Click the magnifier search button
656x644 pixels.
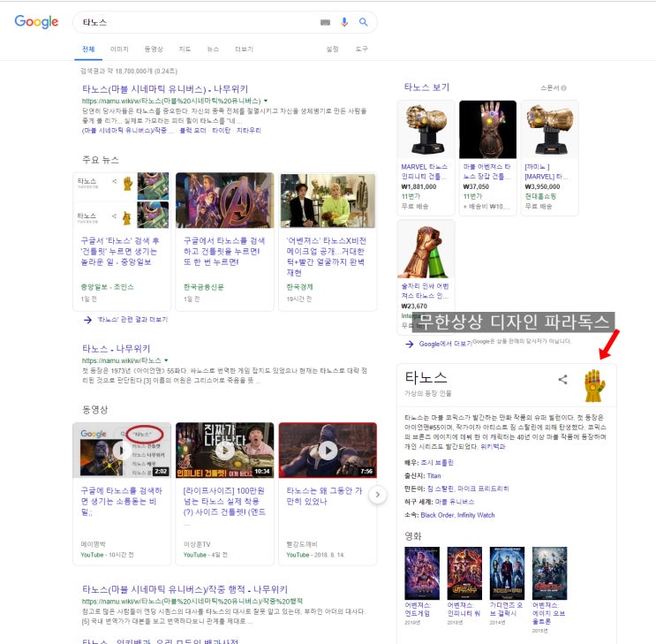(363, 22)
